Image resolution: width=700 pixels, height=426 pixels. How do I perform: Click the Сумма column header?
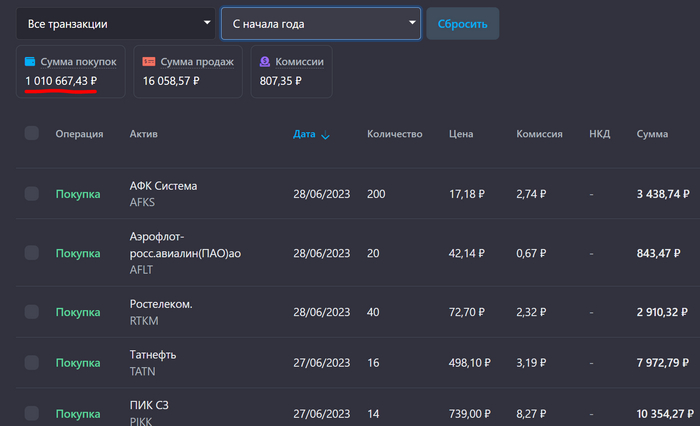coord(652,134)
